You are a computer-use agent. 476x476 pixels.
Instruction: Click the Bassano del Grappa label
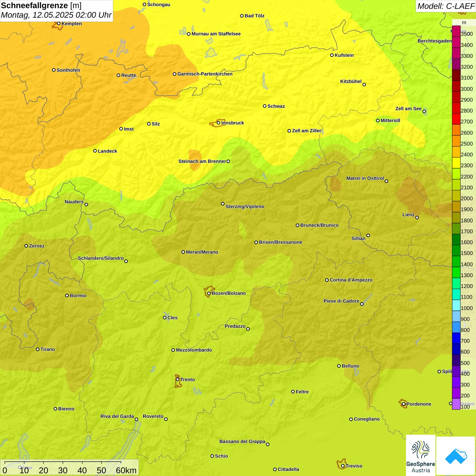[x=242, y=441]
